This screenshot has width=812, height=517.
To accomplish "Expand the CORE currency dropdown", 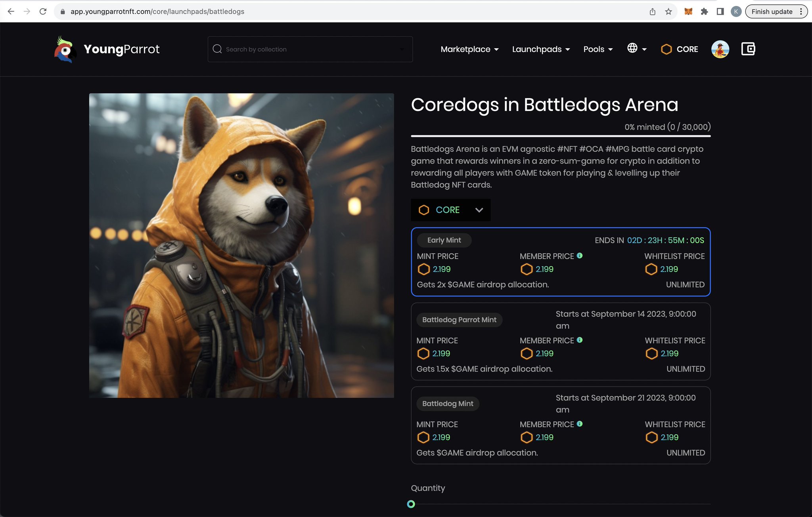I will coord(450,210).
